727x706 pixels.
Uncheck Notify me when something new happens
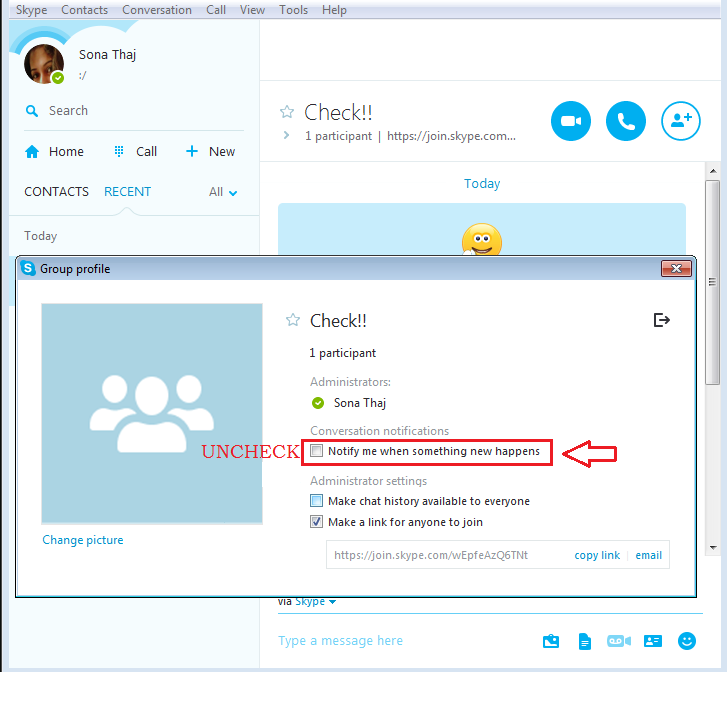tap(316, 451)
